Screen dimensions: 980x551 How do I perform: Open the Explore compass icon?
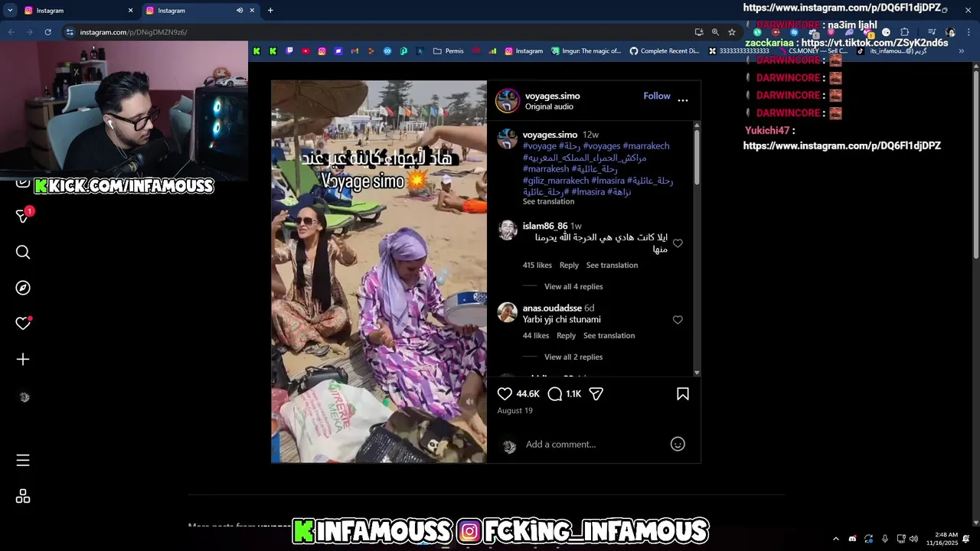tap(23, 288)
